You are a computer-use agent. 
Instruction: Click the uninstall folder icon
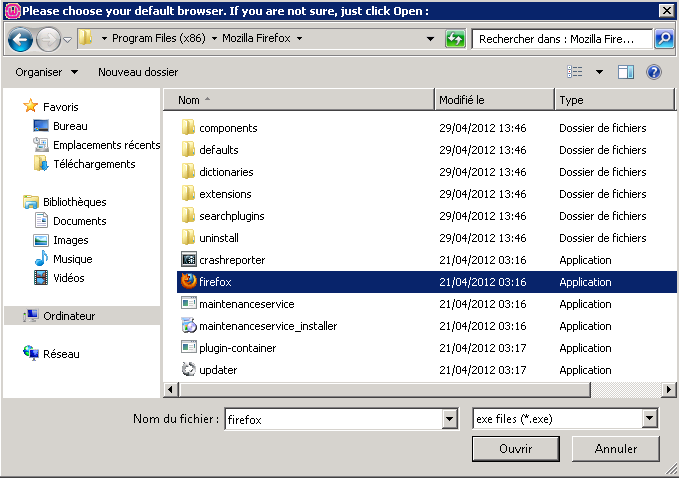tap(188, 238)
